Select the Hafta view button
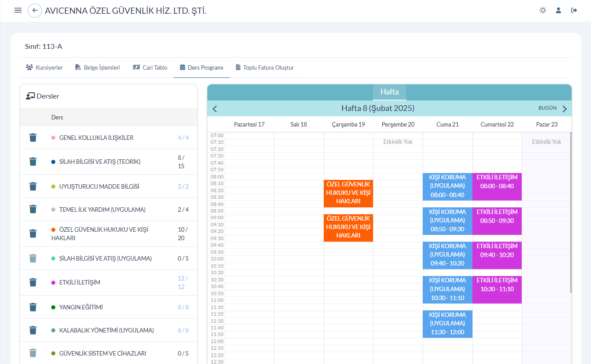Screen dimensions: 591x364 [389, 92]
